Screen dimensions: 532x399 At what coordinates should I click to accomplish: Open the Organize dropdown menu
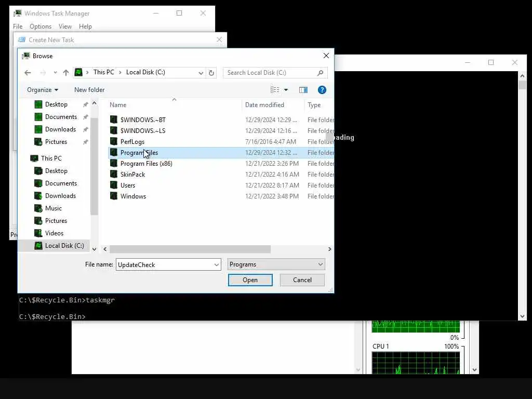[43, 90]
